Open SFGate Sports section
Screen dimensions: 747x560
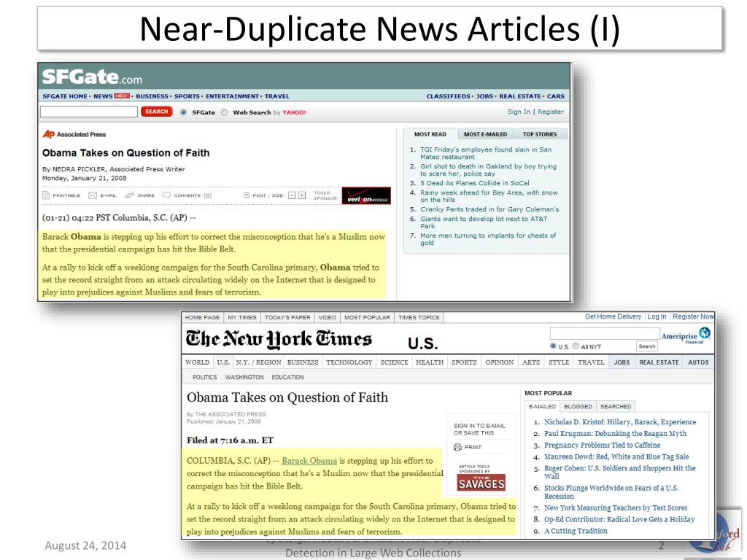click(x=187, y=96)
